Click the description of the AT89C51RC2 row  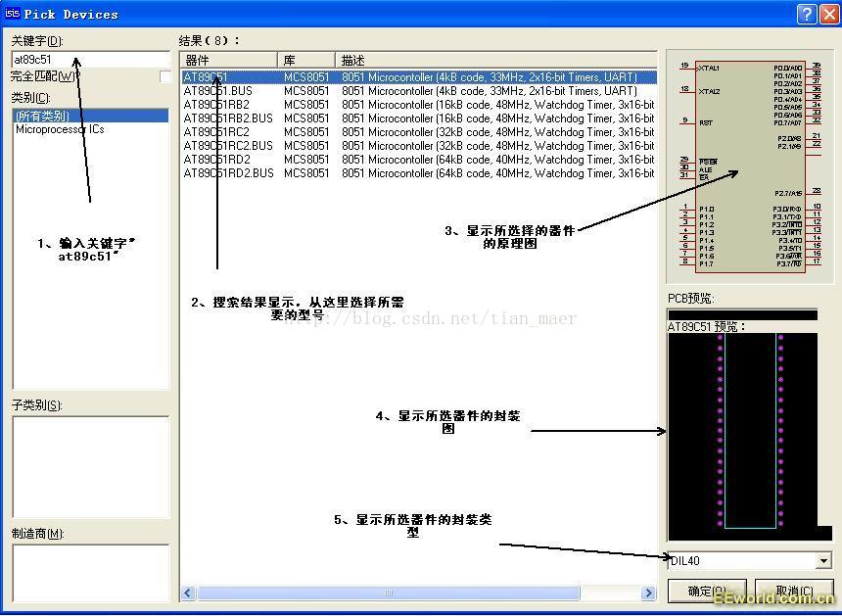[497, 132]
